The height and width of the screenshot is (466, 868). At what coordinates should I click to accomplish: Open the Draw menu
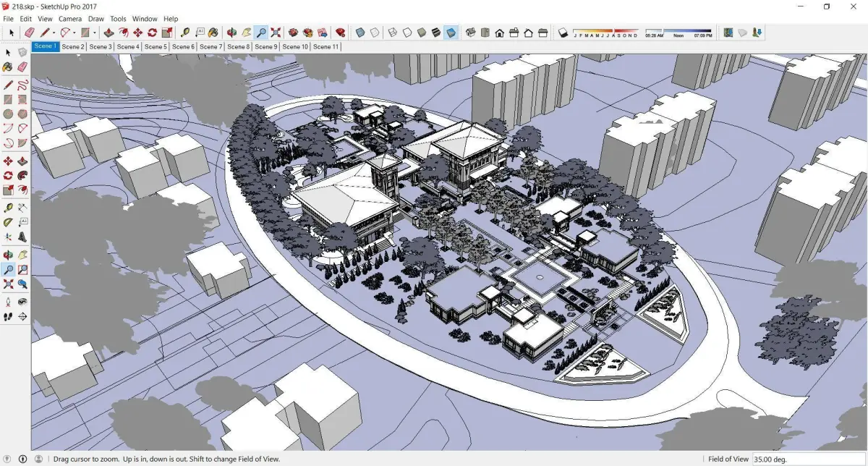95,18
